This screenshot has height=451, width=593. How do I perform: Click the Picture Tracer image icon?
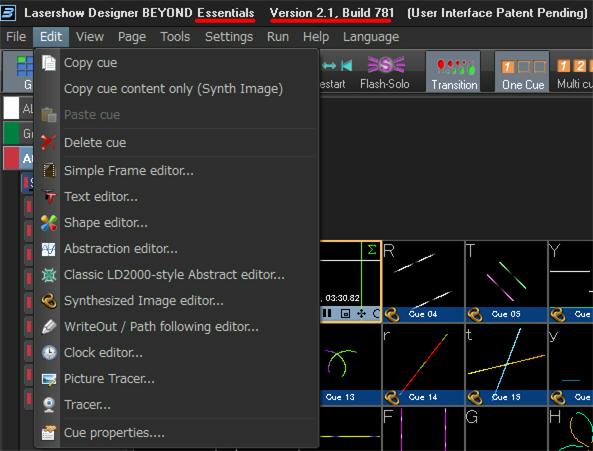(49, 379)
